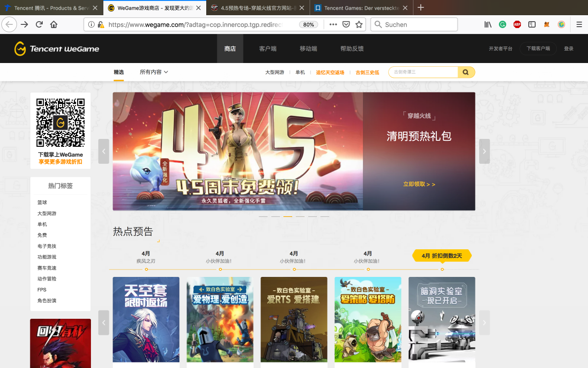The image size is (588, 368).
Task: Show site information icon in address bar
Action: pos(91,24)
